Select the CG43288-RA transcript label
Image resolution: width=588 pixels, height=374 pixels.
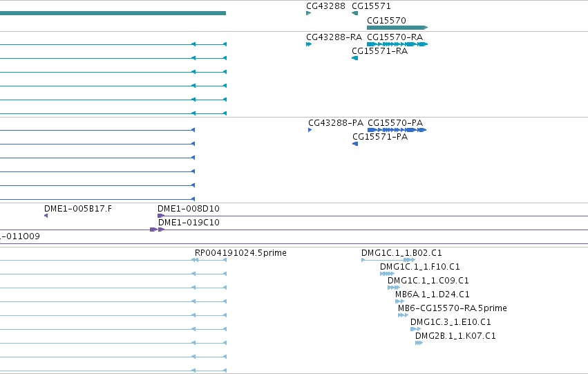(x=334, y=37)
